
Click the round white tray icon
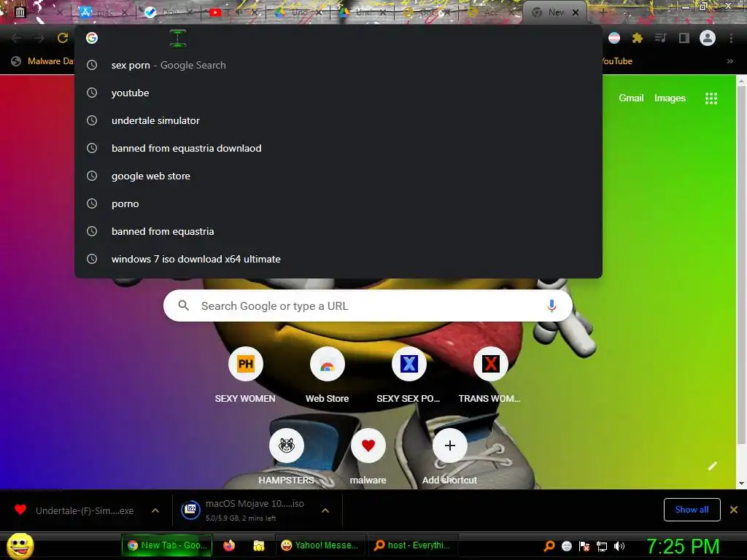tap(566, 546)
